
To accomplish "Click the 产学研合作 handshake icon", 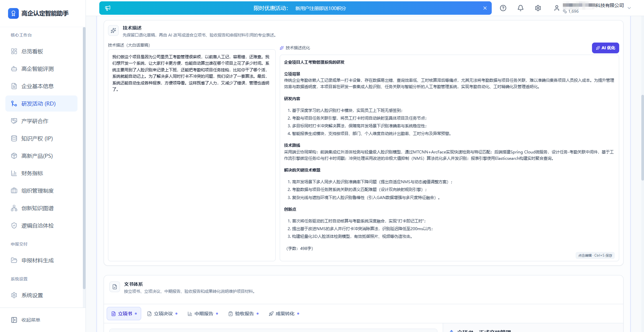I will pyautogui.click(x=14, y=121).
